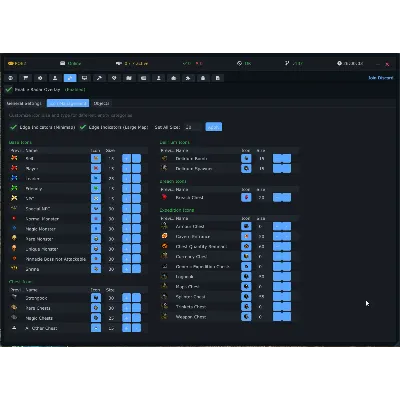
Task: Switch to the General settings tab
Action: pos(24,103)
